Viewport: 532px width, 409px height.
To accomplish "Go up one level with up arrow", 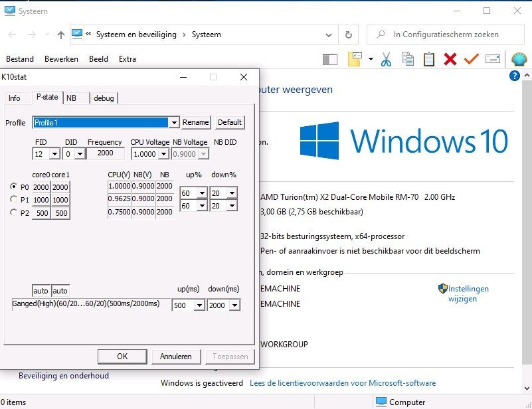I will click(61, 35).
